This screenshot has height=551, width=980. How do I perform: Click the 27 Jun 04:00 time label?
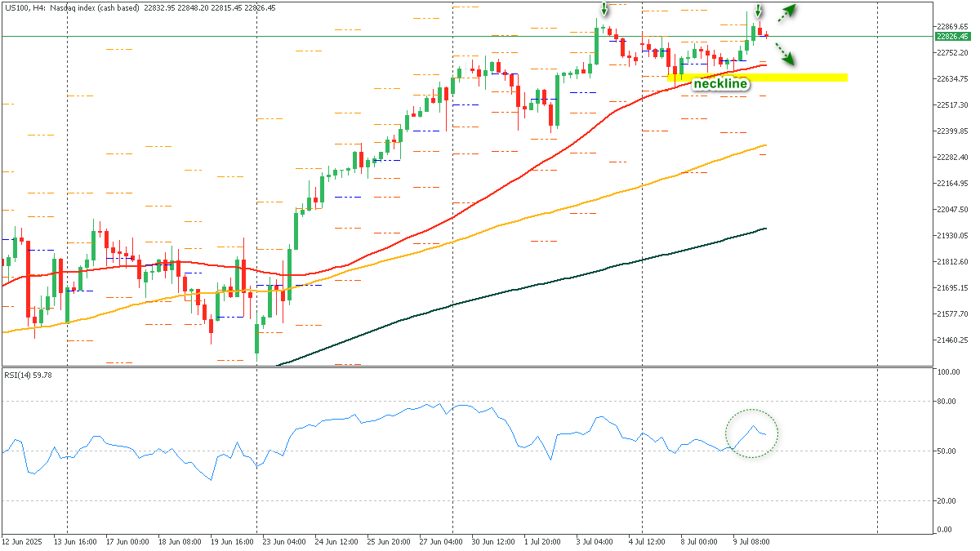[x=440, y=541]
